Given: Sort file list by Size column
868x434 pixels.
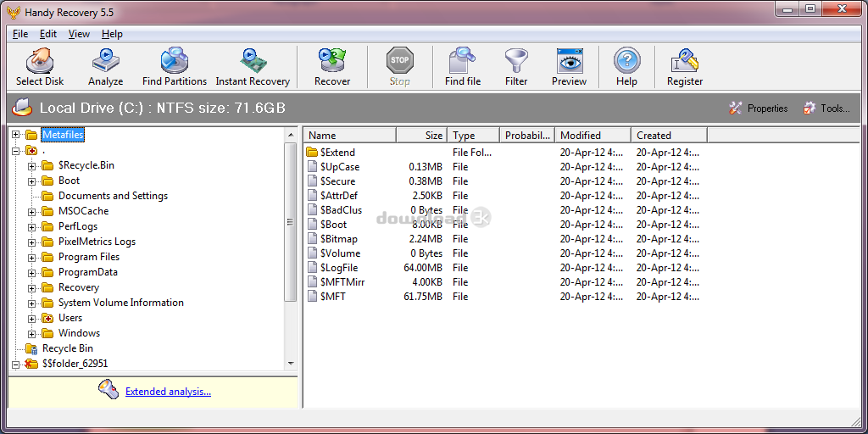Looking at the screenshot, I should [421, 135].
